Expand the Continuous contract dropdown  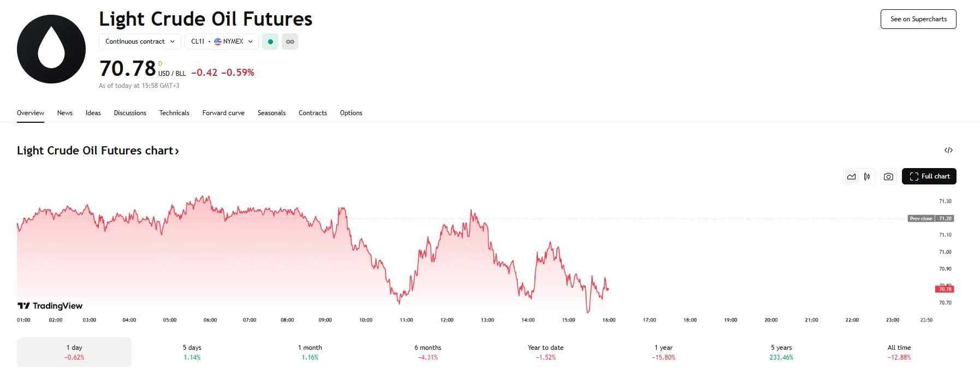pyautogui.click(x=140, y=41)
